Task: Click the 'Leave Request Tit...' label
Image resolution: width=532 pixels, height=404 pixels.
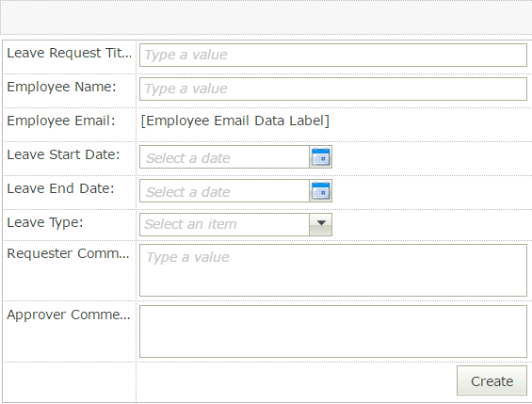Action: [x=70, y=53]
